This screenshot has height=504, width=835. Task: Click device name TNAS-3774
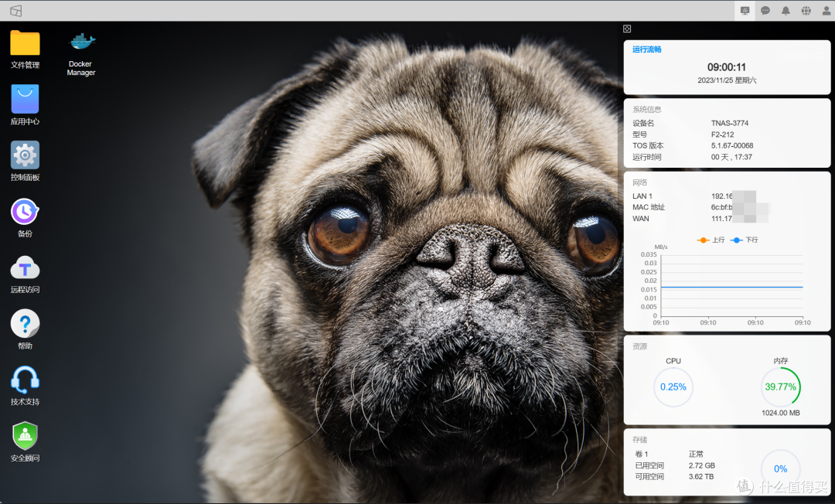click(730, 123)
